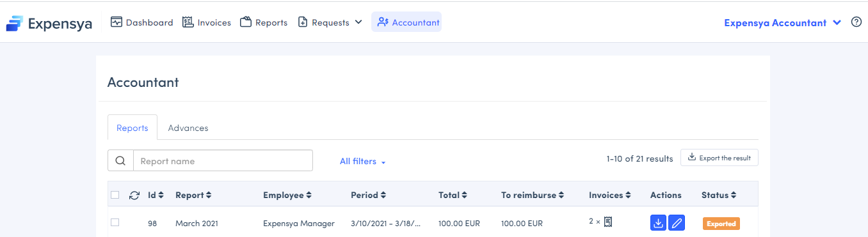Tick the checkbox for report 98
Image resolution: width=868 pixels, height=237 pixels.
coord(115,222)
